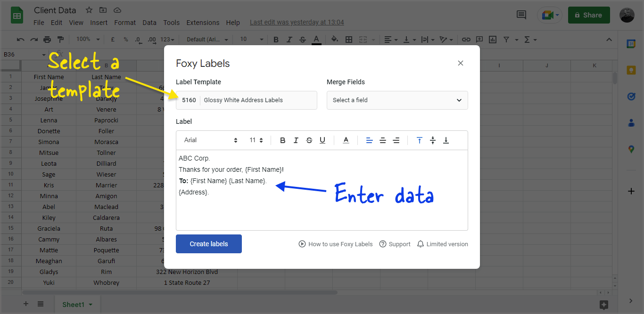Image resolution: width=644 pixels, height=314 pixels.
Task: Click the filter toolbar icon
Action: 506,40
